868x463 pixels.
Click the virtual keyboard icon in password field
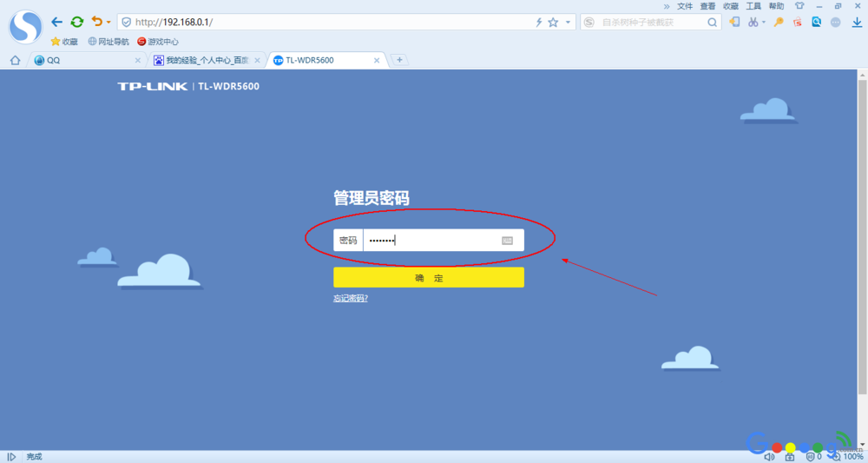(x=507, y=241)
